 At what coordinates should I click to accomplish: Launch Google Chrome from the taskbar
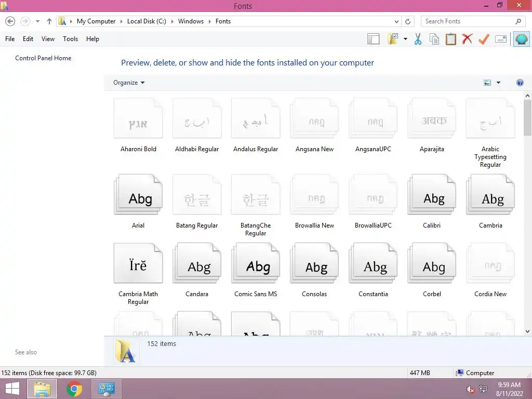[x=74, y=389]
